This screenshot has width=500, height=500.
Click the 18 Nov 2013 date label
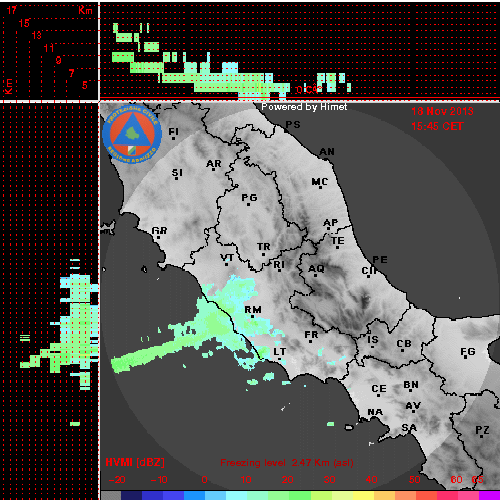[x=442, y=111]
